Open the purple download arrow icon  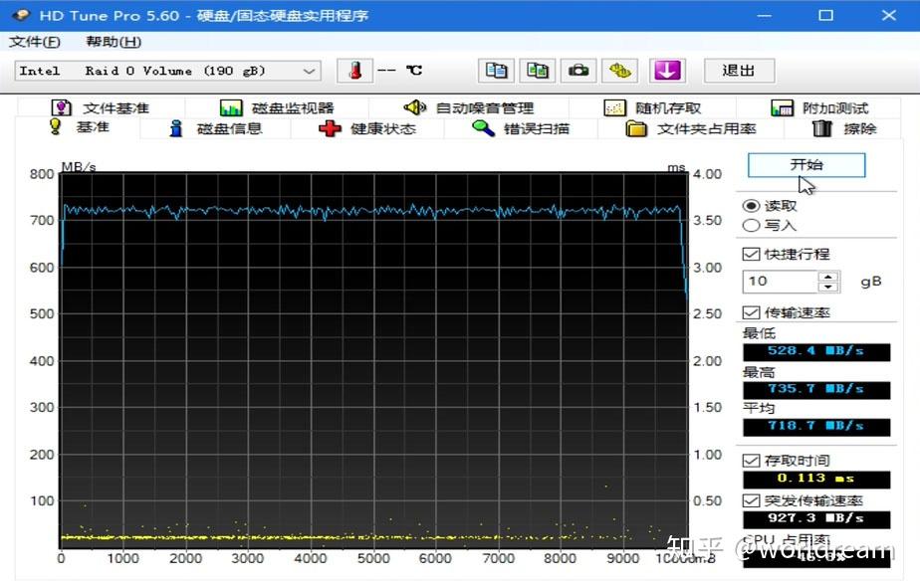[x=667, y=71]
